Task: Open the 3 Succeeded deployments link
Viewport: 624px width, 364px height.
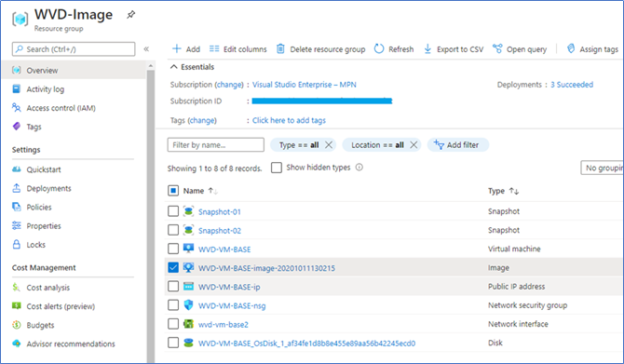Action: [x=572, y=85]
